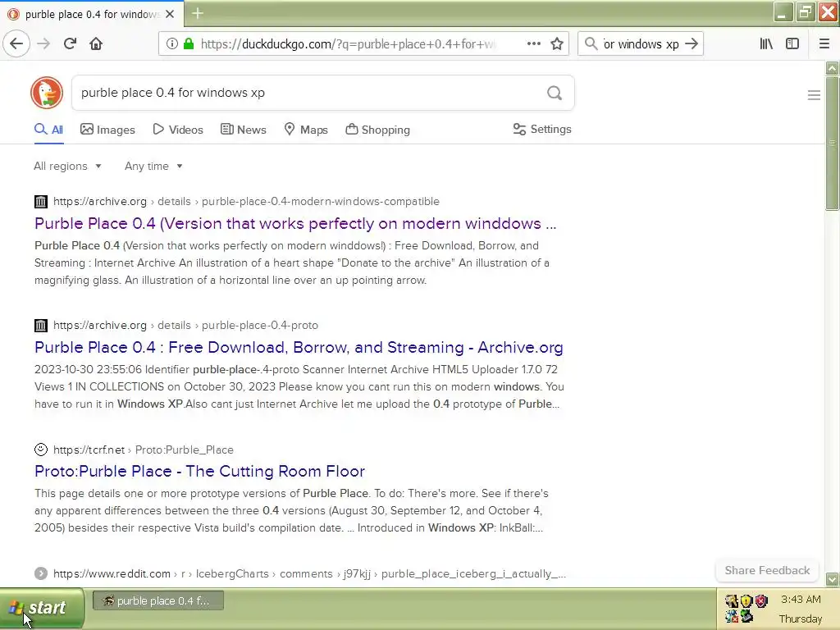Click the tcrf.net smiley favicon

click(x=41, y=450)
